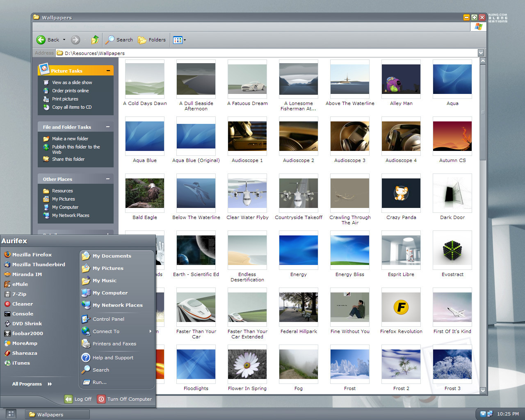Click the Back navigation arrow icon

(41, 40)
